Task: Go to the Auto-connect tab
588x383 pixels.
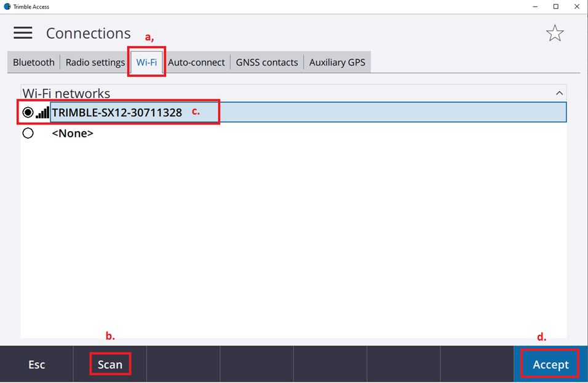Action: pos(196,62)
